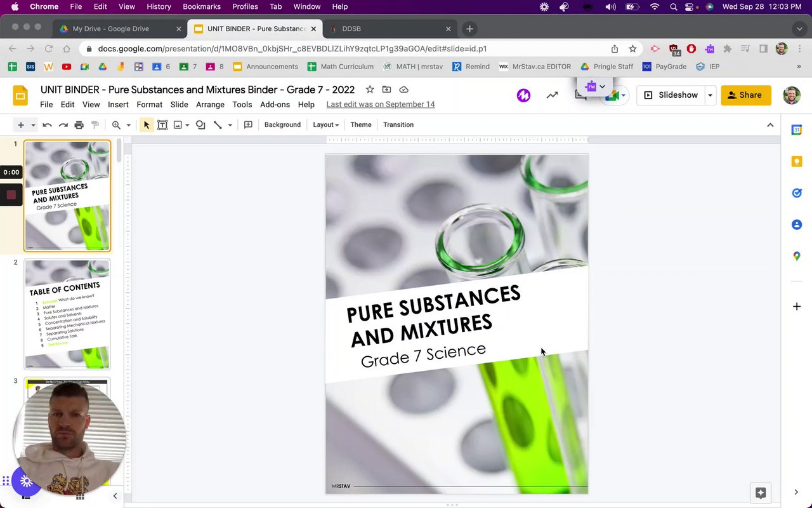Click the get add-ons plus icon in side panel
Screen dimensions: 812x508
(x=797, y=307)
